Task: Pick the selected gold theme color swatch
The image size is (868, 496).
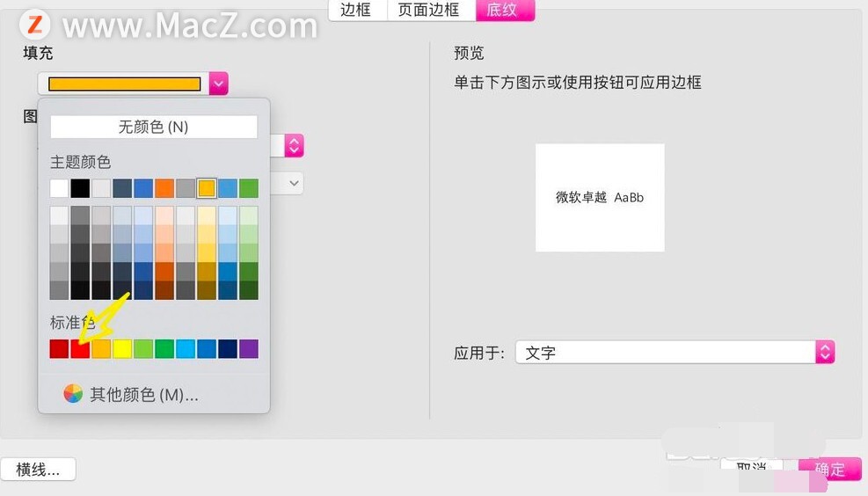Action: point(207,188)
